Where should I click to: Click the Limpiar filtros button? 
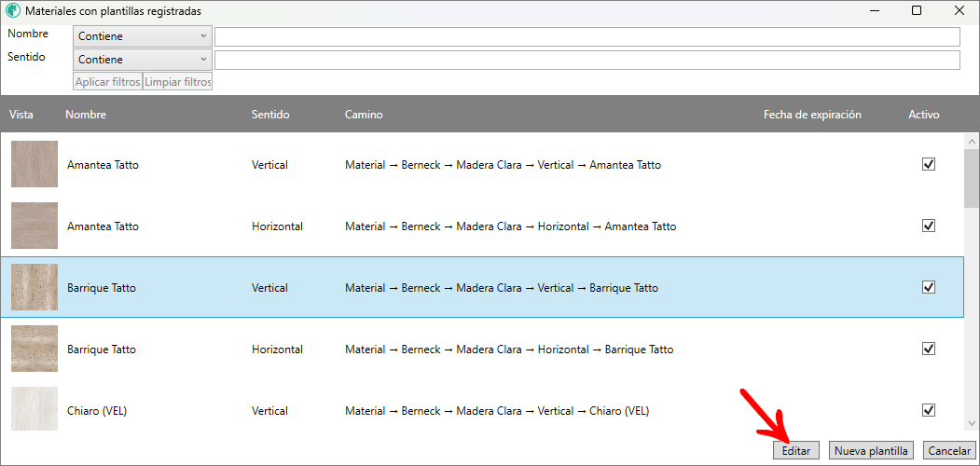coord(178,82)
